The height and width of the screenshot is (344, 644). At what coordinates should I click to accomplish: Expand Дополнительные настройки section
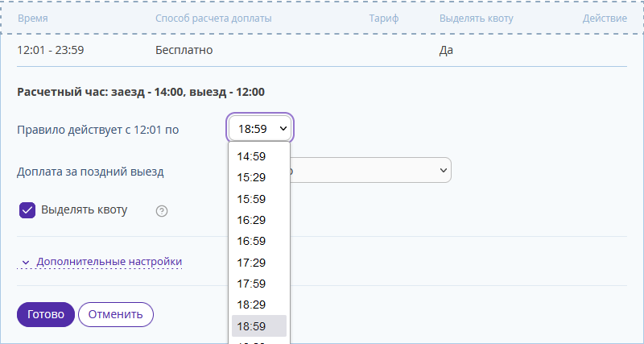[109, 262]
